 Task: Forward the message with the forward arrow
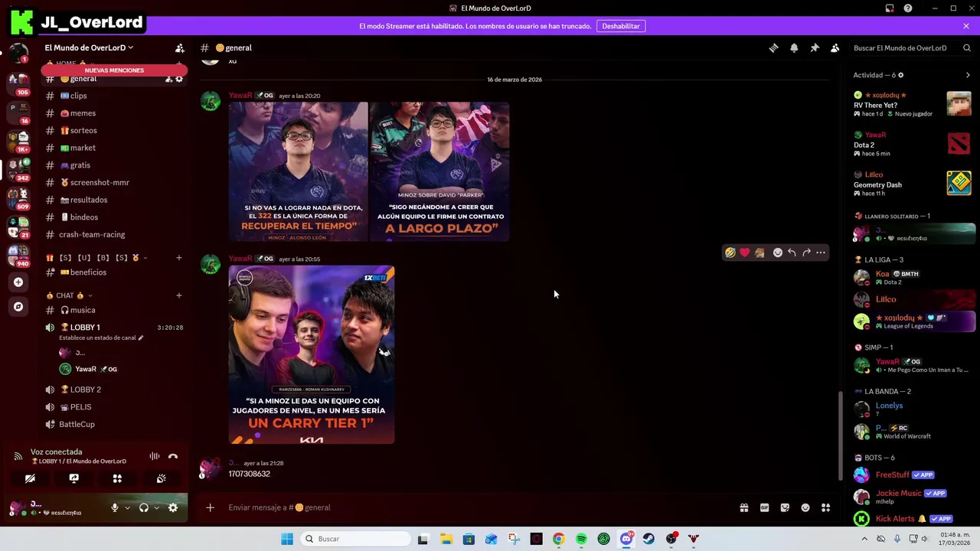pyautogui.click(x=806, y=253)
